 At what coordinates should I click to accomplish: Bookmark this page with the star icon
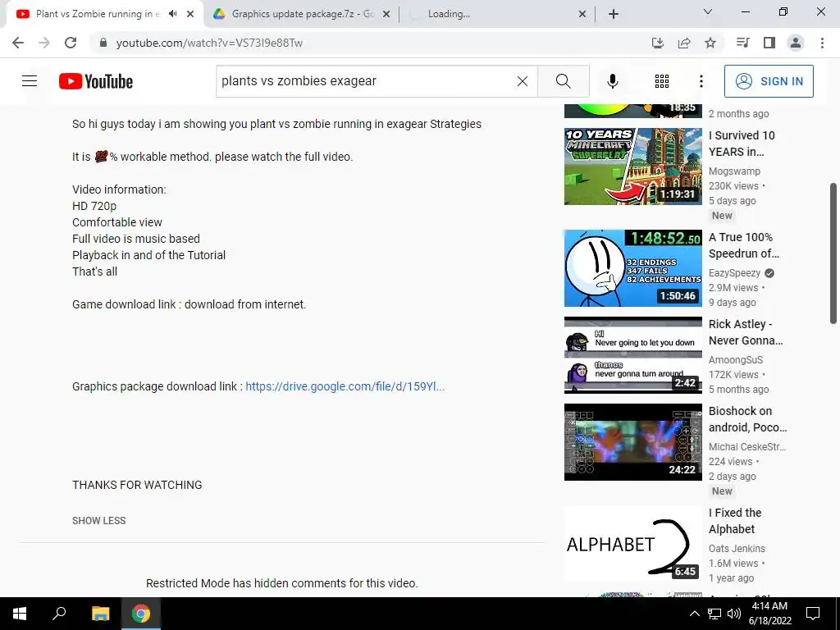click(710, 43)
